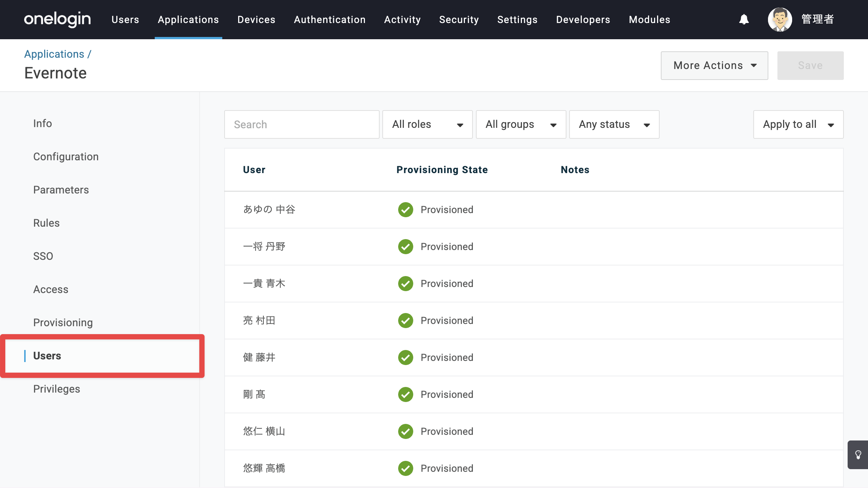
Task: Click the administrator avatar picture
Action: [780, 19]
